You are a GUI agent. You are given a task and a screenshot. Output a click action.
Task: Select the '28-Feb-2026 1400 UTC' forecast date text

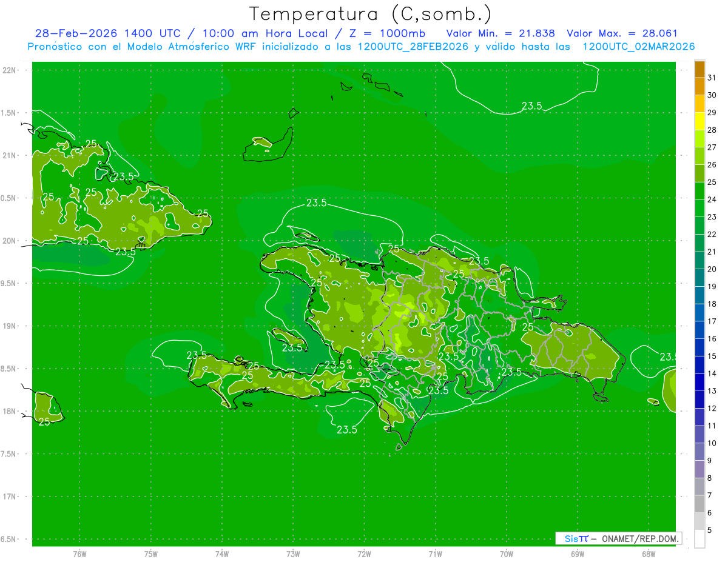point(107,33)
